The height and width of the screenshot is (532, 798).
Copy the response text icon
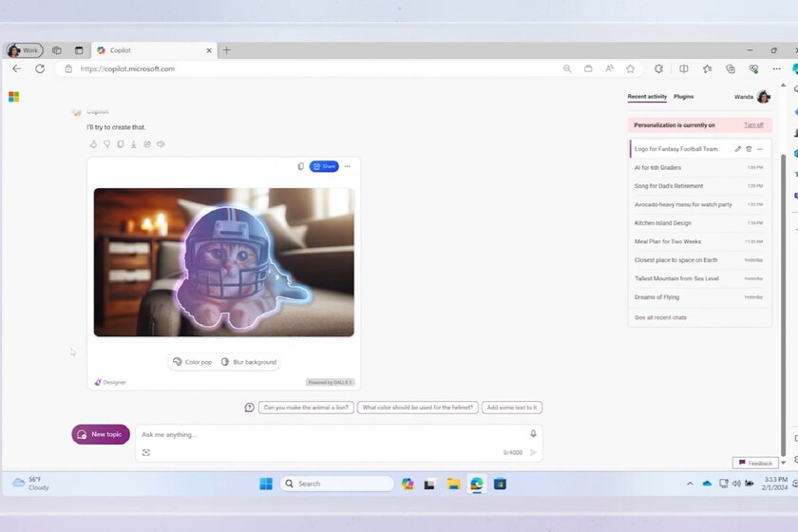pyautogui.click(x=121, y=144)
